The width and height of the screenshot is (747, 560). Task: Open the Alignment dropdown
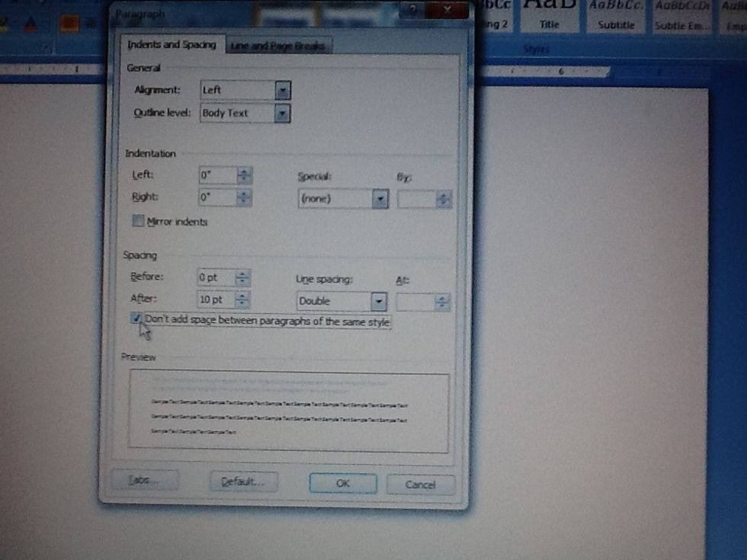pyautogui.click(x=281, y=91)
